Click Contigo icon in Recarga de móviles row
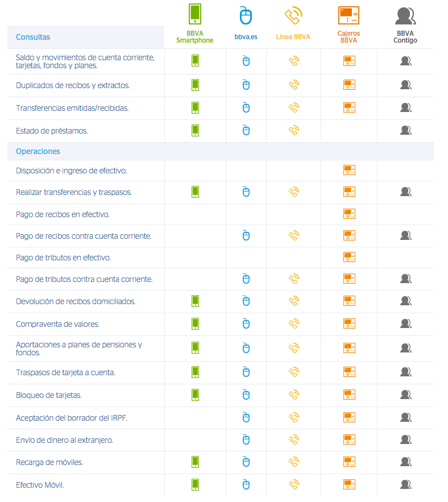The width and height of the screenshot is (448, 502). point(405,462)
